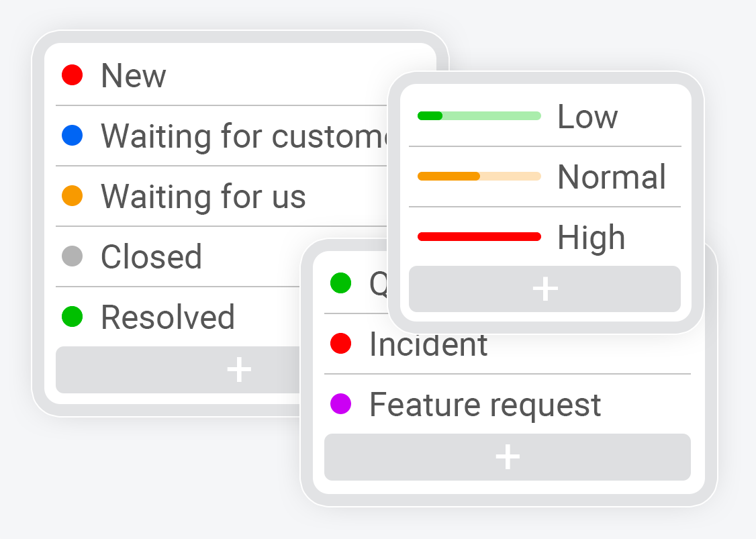Image resolution: width=756 pixels, height=539 pixels.
Task: Add a new priority with plus button
Action: (545, 289)
